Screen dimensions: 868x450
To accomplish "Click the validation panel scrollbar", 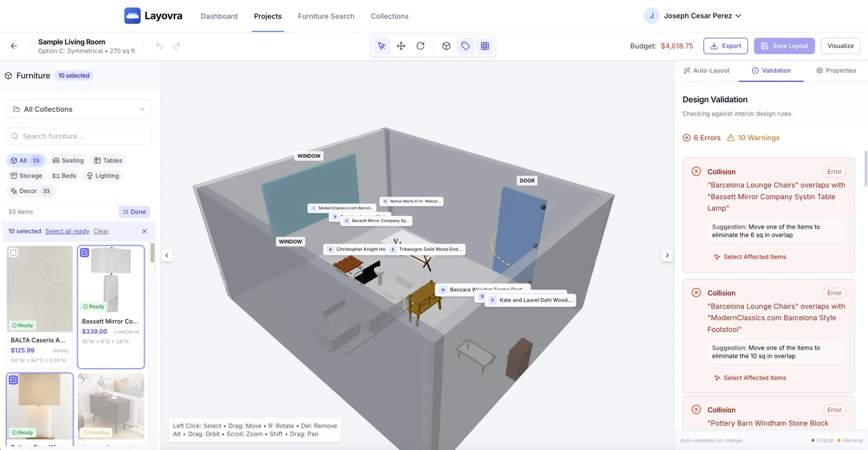I will pyautogui.click(x=866, y=168).
